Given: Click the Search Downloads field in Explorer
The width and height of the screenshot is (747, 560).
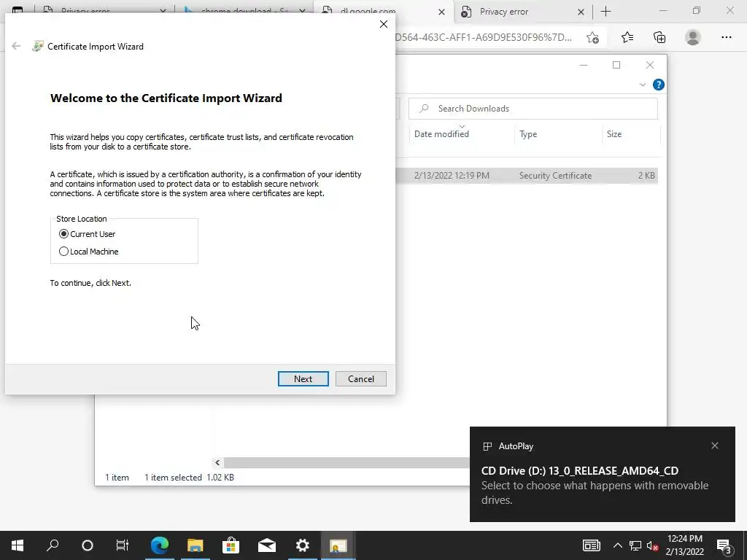Looking at the screenshot, I should 533,109.
